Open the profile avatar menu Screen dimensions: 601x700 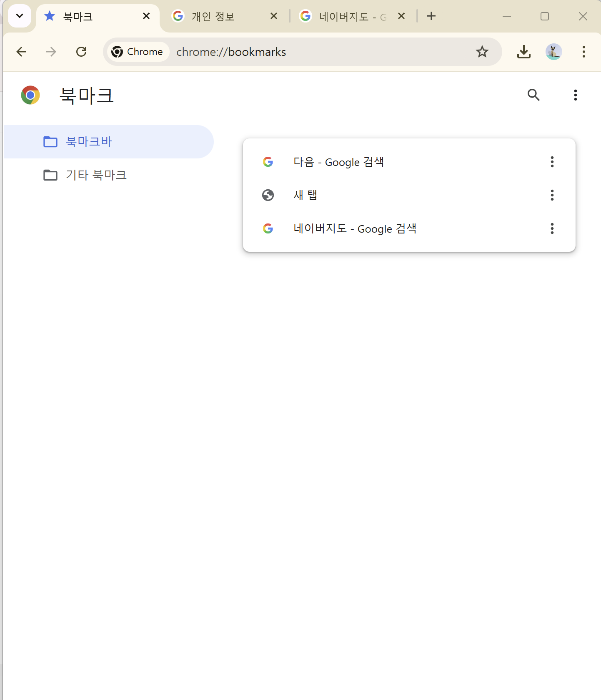(x=554, y=52)
